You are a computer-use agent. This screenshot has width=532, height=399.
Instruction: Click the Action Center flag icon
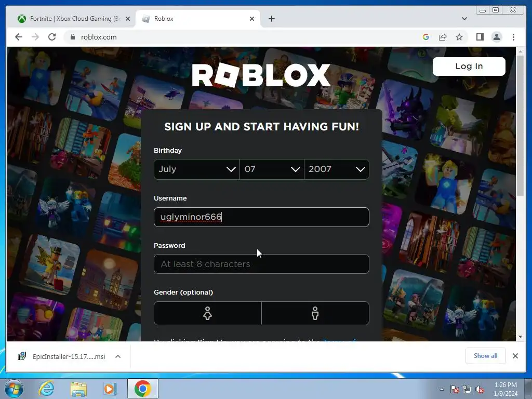click(455, 389)
